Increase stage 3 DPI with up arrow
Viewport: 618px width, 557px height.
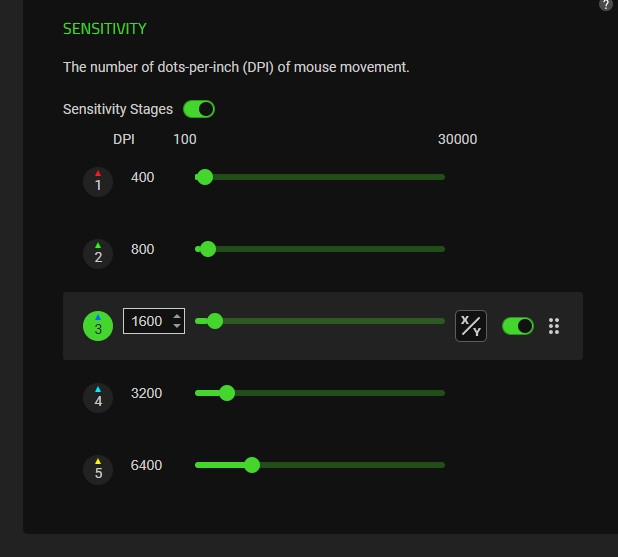pyautogui.click(x=177, y=317)
